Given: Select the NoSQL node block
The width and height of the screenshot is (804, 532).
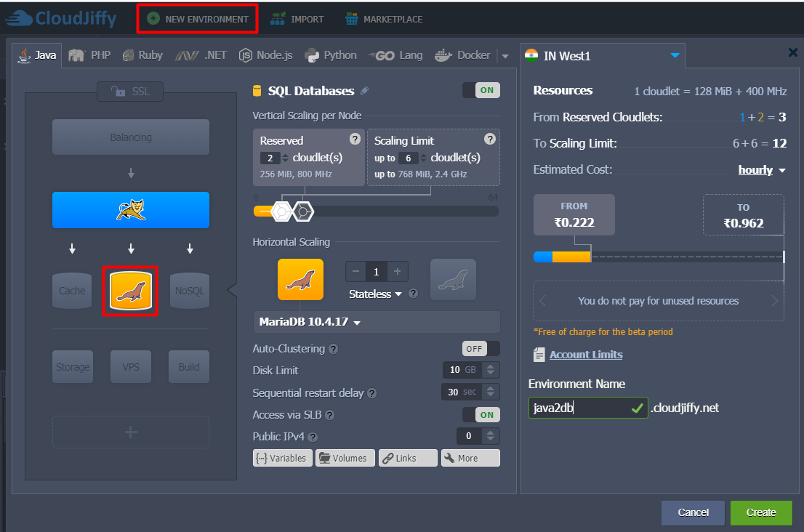Looking at the screenshot, I should click(189, 290).
